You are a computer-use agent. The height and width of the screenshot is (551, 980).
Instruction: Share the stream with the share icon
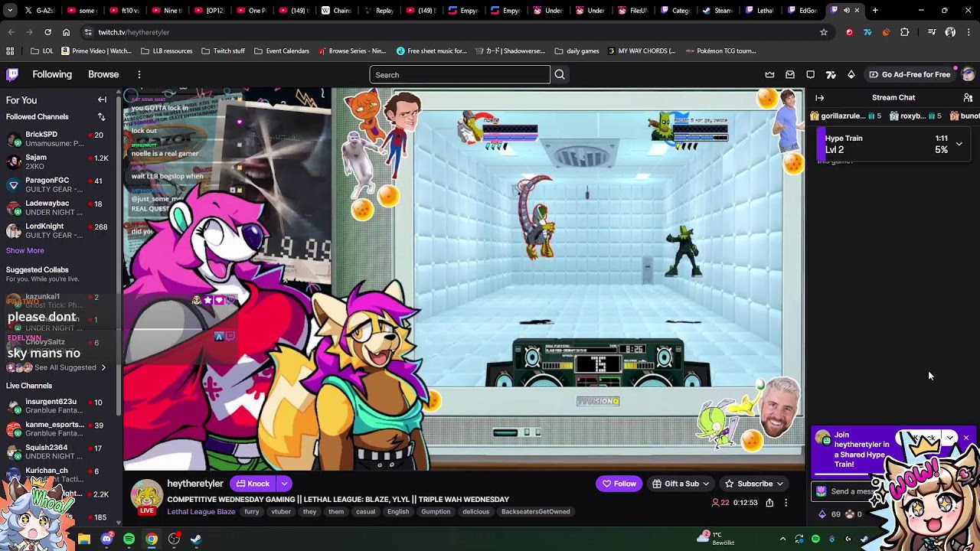(769, 503)
